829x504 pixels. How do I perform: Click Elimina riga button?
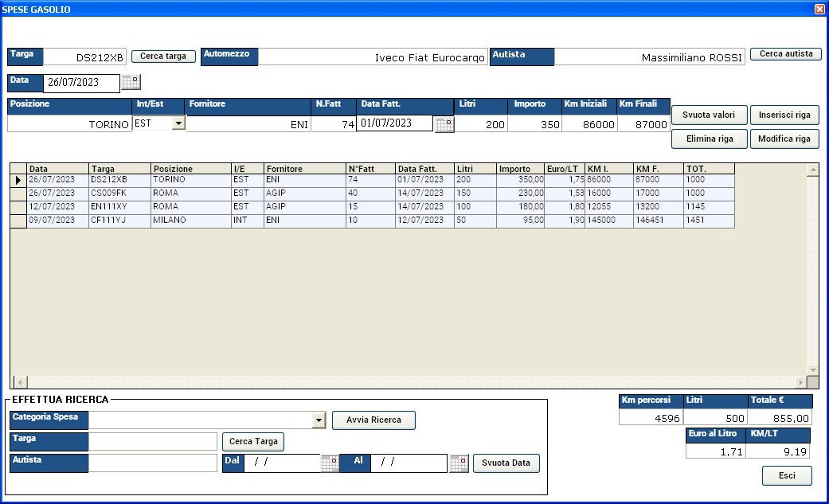click(x=708, y=139)
